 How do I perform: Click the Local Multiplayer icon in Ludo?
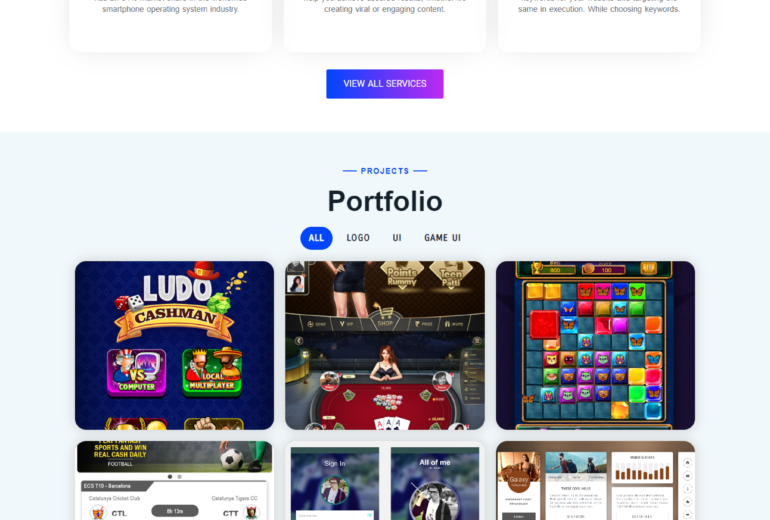point(212,371)
